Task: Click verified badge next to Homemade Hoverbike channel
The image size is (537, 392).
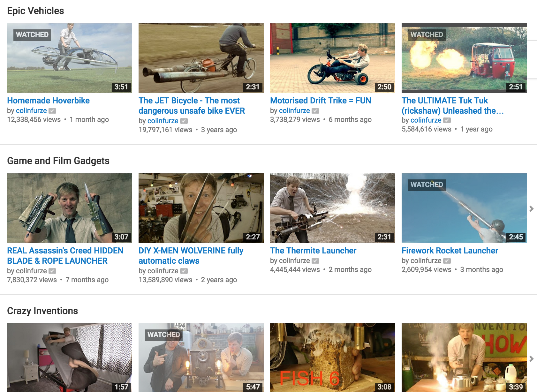Action: point(52,111)
